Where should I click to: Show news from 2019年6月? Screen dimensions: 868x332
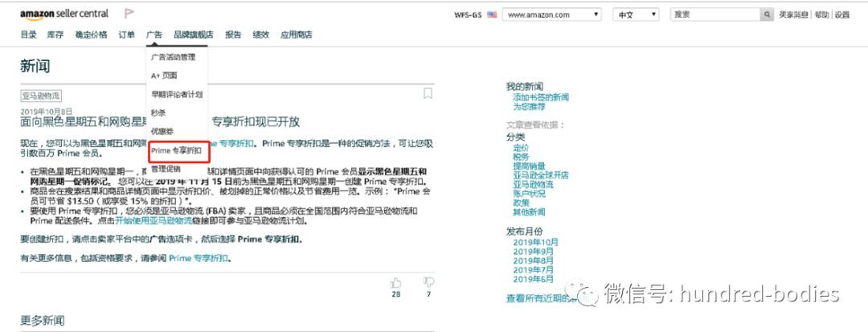point(534,279)
